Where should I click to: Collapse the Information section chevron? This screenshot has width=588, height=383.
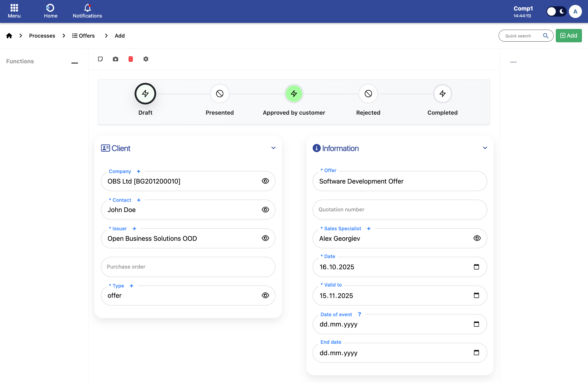click(x=485, y=148)
